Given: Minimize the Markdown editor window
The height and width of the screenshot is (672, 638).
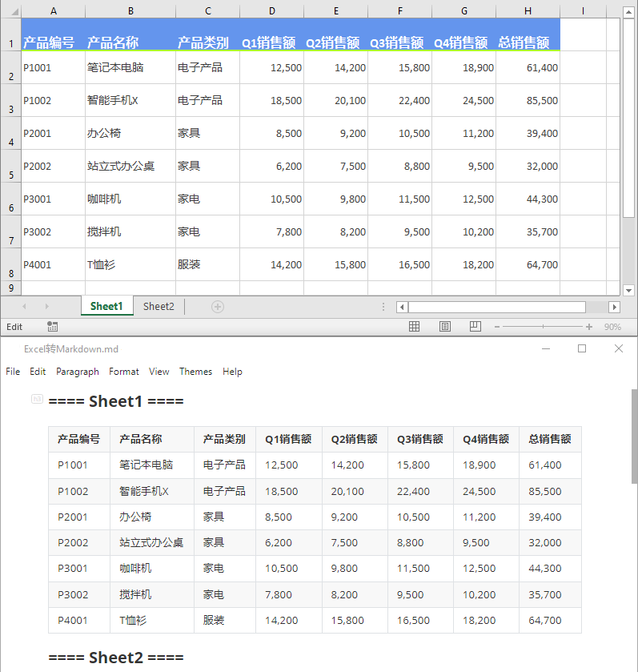Looking at the screenshot, I should tap(546, 349).
